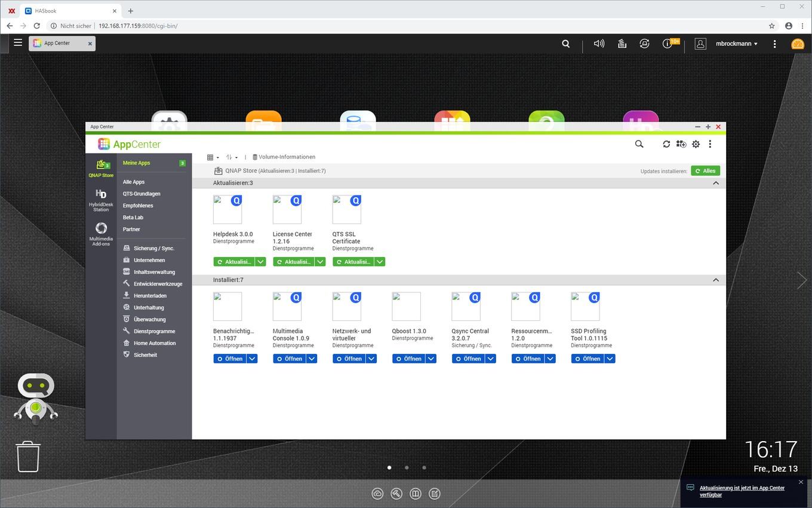Select QTS-Grundlagen category
Viewport: 812px width, 508px height.
[x=142, y=194]
